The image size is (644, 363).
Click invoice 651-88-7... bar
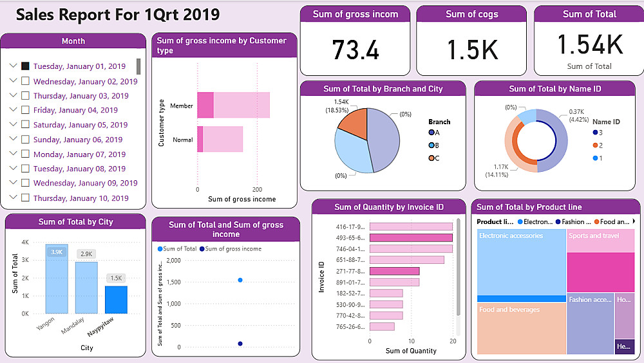point(407,260)
